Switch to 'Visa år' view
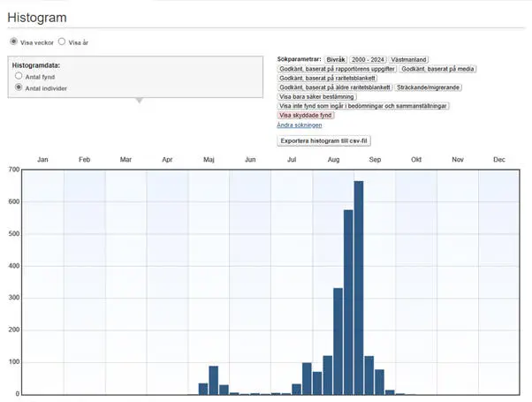 [x=62, y=42]
